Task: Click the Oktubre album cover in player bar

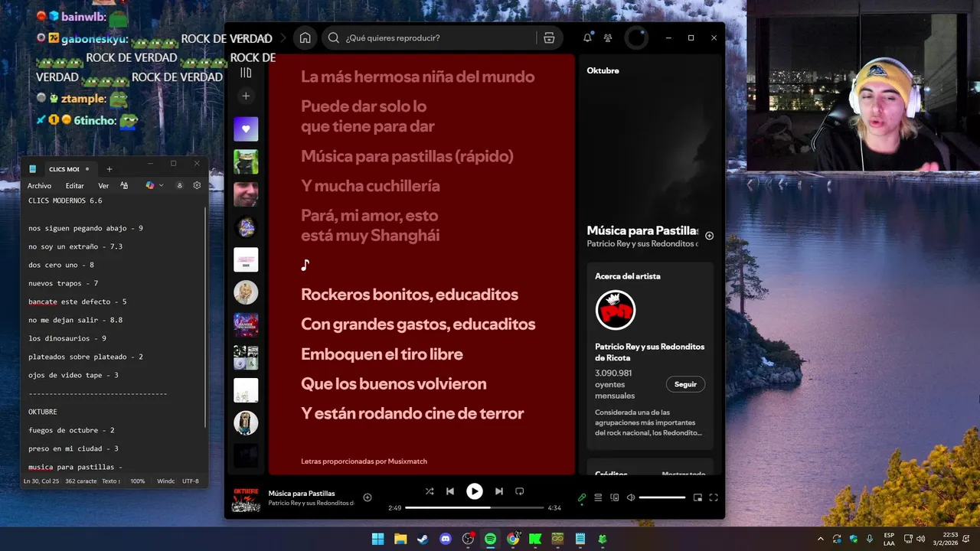Action: click(246, 500)
